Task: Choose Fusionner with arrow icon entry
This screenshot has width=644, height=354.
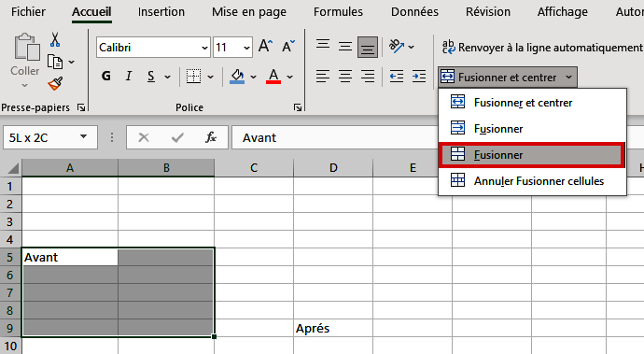Action: pos(532,129)
